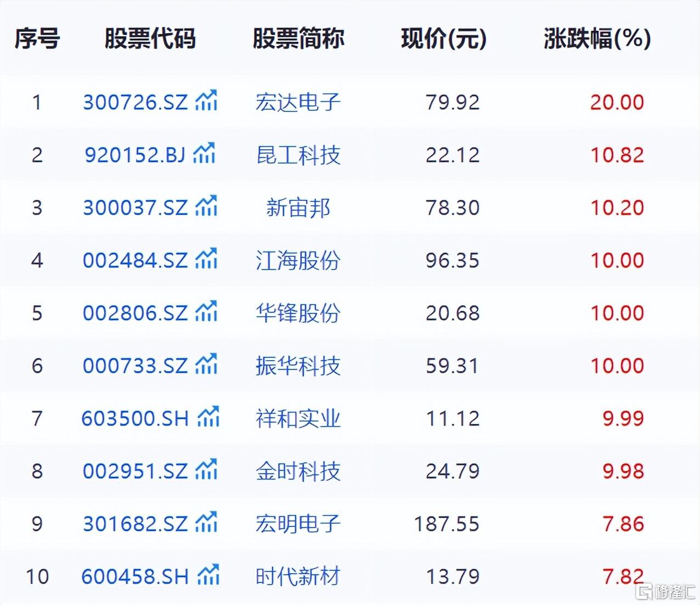Select change value 10.00 for 振华科技
Image resolution: width=700 pixels, height=605 pixels.
tap(617, 366)
